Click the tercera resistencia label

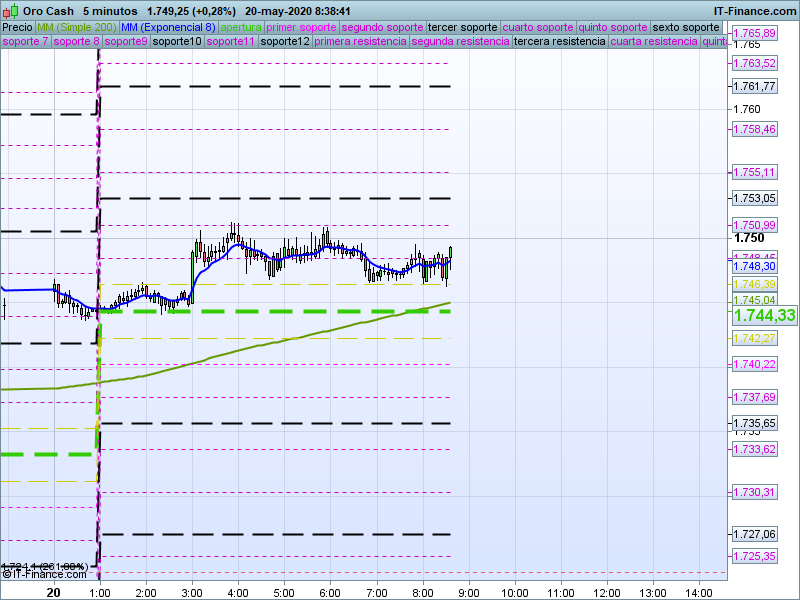click(x=559, y=42)
